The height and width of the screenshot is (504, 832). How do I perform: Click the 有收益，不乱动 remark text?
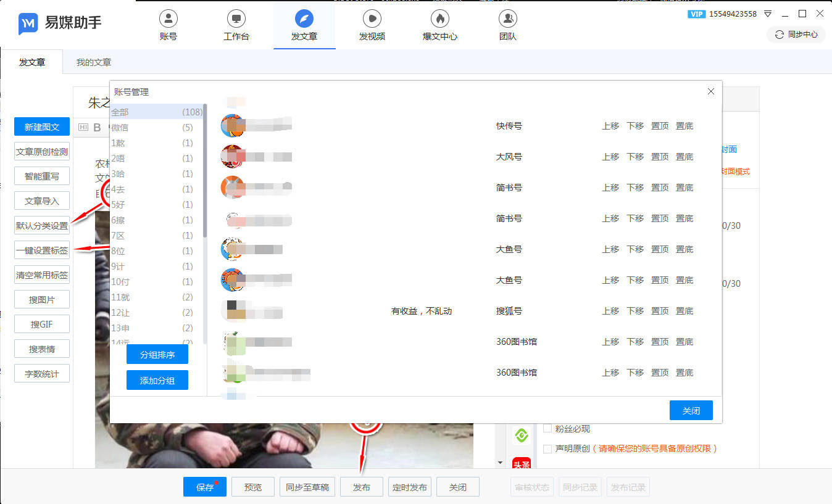pos(422,311)
